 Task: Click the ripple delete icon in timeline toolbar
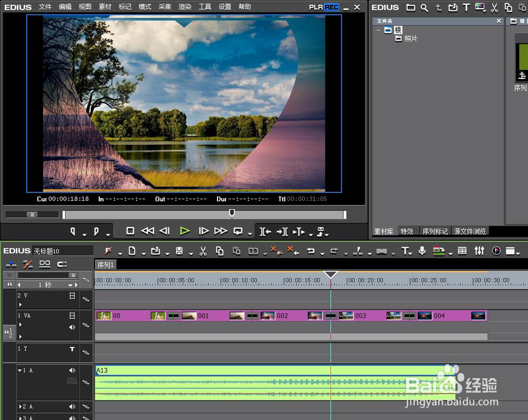click(293, 251)
